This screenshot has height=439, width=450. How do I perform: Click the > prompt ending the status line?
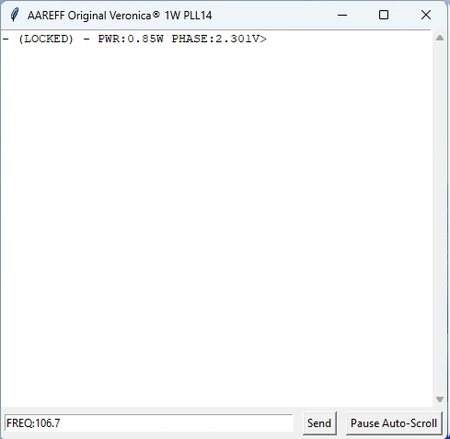[x=263, y=39]
